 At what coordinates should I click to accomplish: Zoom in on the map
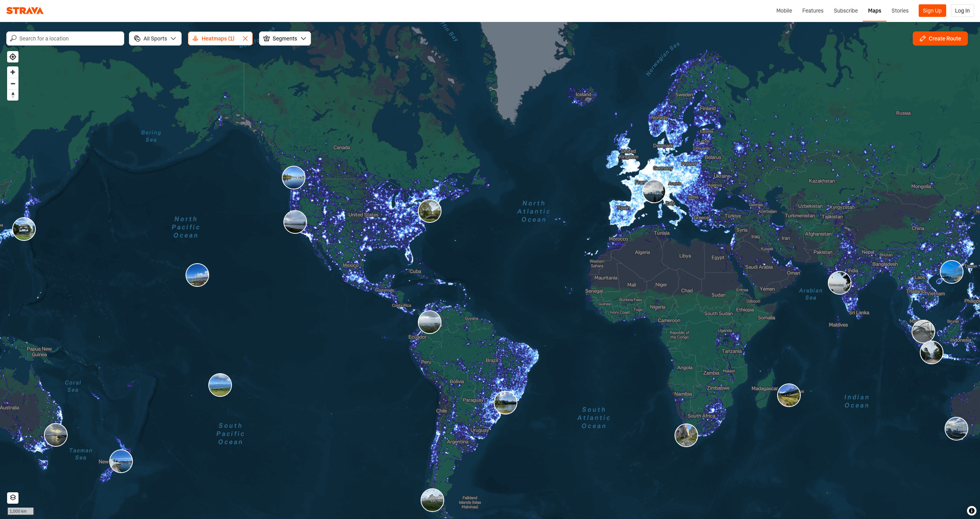coord(13,72)
